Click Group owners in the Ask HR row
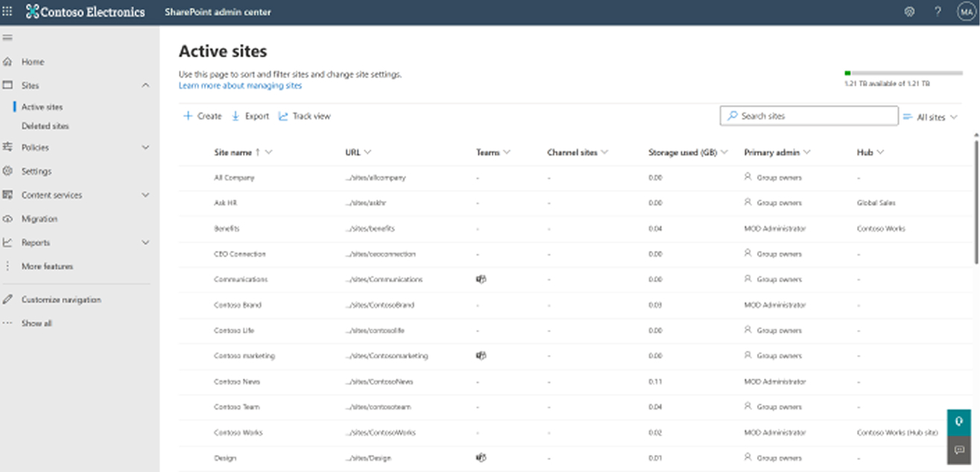980x472 pixels. [x=779, y=203]
